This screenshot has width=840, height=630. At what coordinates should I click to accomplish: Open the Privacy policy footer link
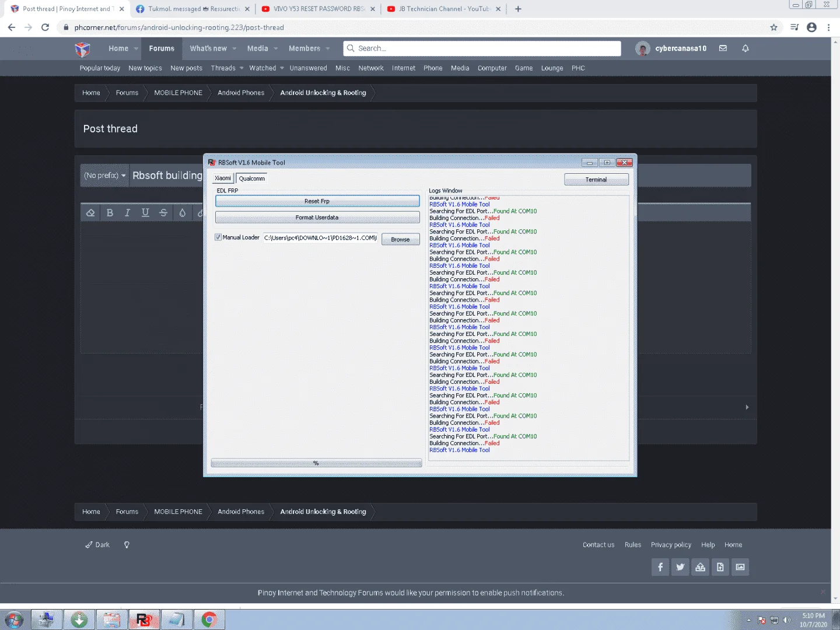click(x=671, y=545)
